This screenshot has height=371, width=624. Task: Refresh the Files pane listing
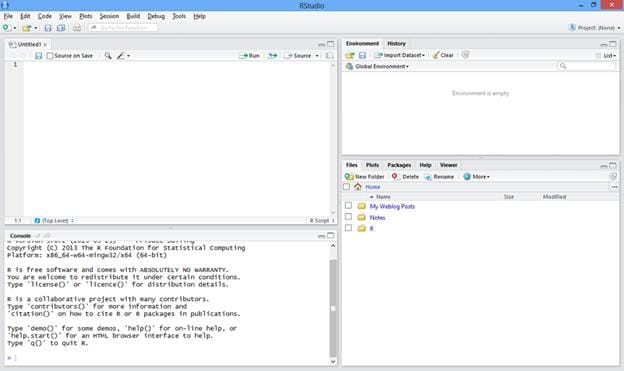coord(613,176)
